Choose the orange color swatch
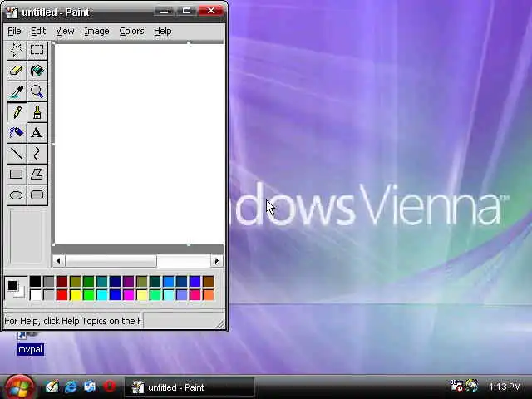 coord(209,295)
